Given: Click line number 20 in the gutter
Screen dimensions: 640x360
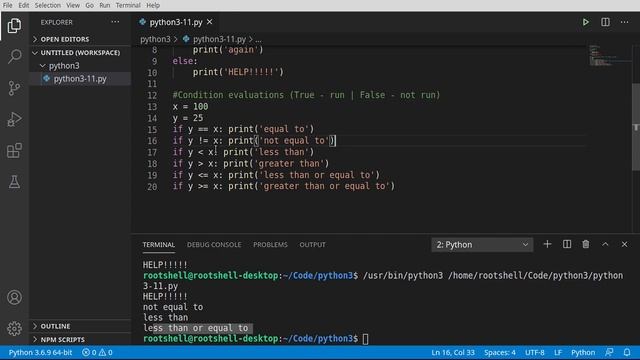Looking at the screenshot, I should (x=152, y=186).
